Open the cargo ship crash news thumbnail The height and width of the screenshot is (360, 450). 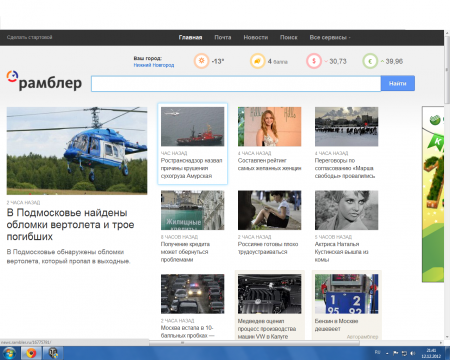[x=192, y=126]
